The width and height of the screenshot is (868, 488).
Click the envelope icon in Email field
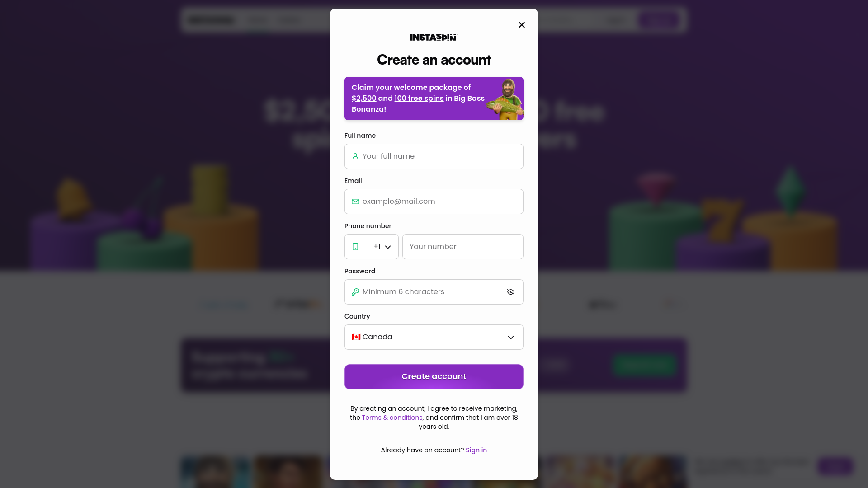(x=355, y=202)
